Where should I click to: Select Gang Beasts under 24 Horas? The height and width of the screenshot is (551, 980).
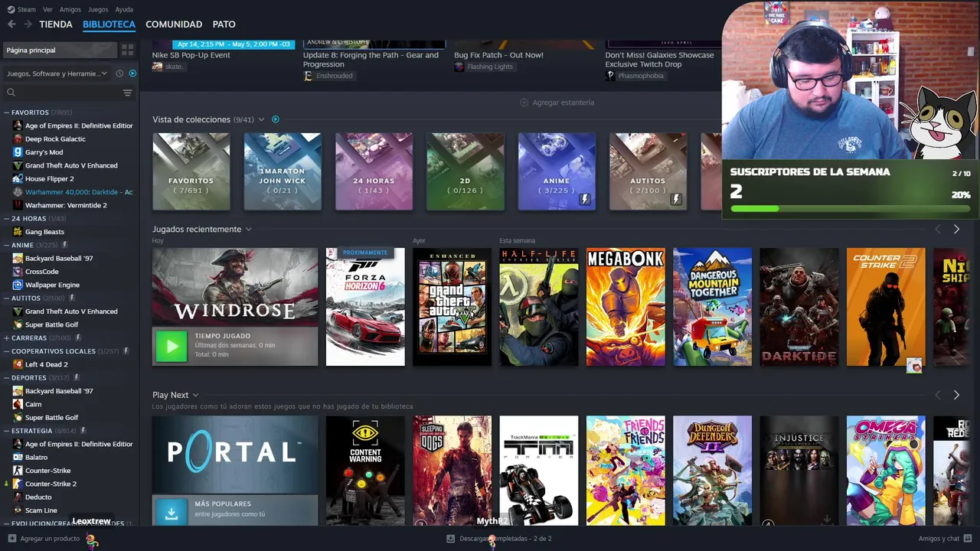pyautogui.click(x=44, y=232)
